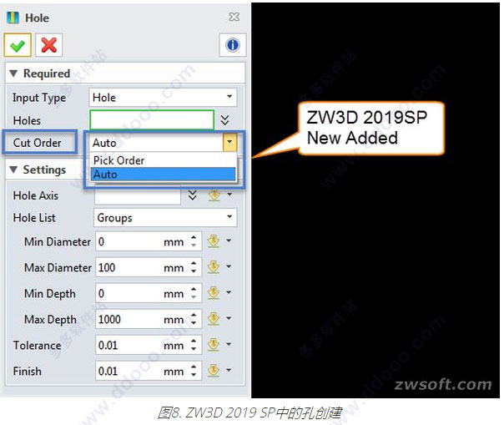This screenshot has width=504, height=425.
Task: Confirm the Hole dialog with green checkmark
Action: click(18, 45)
